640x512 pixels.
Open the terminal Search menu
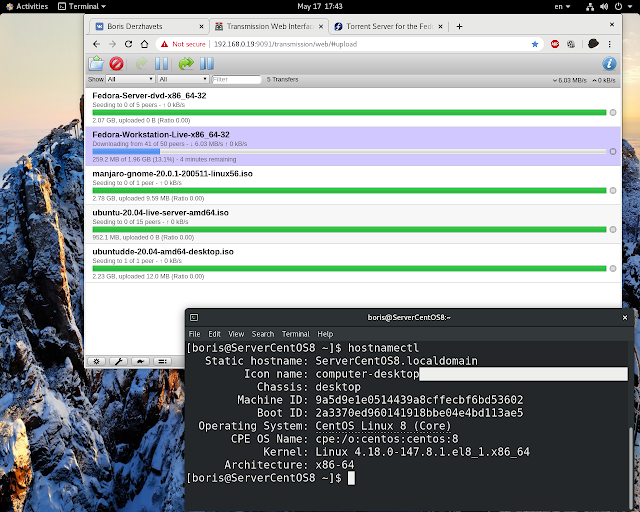(263, 334)
